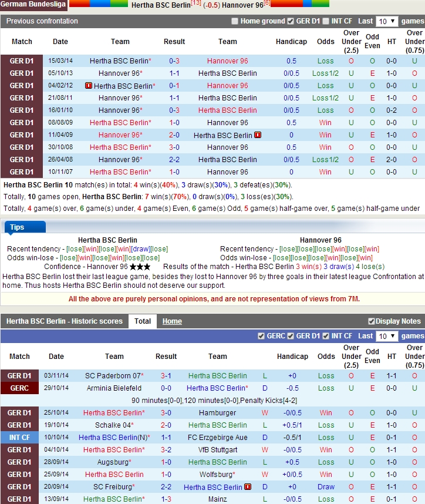Click the three-star confidence rating
425x504 pixels.
[x=140, y=267]
